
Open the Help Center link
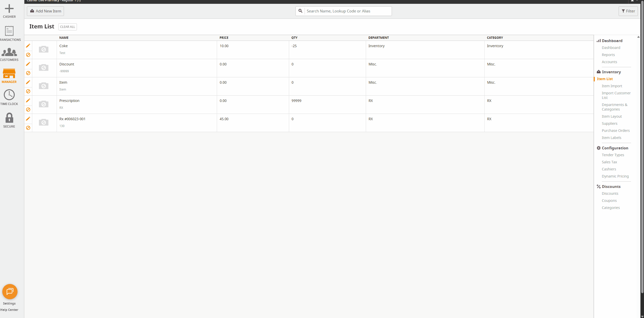(x=9, y=310)
